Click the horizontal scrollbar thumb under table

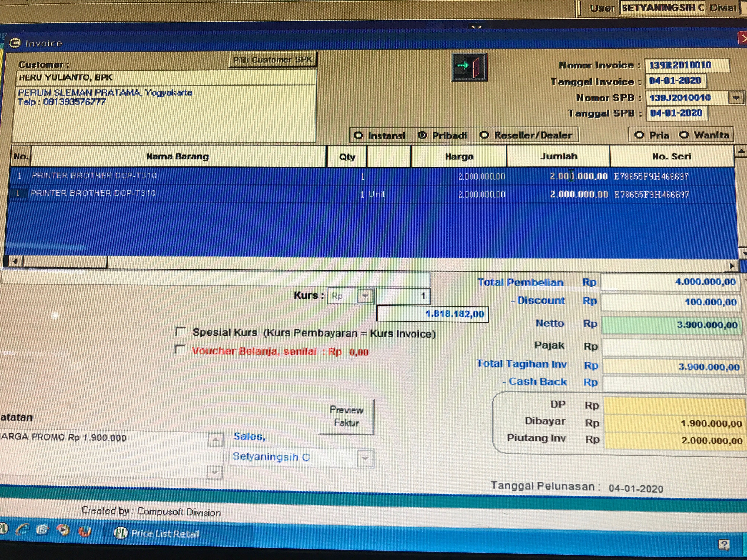click(65, 261)
